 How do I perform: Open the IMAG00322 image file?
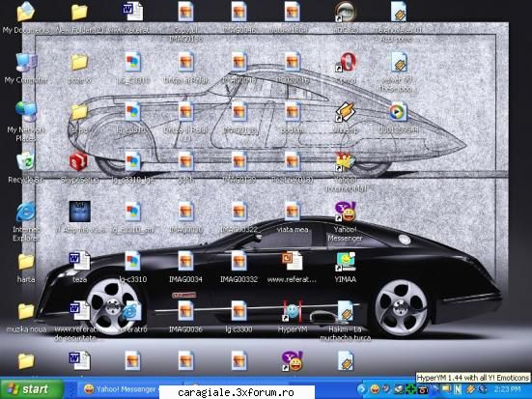238,212
